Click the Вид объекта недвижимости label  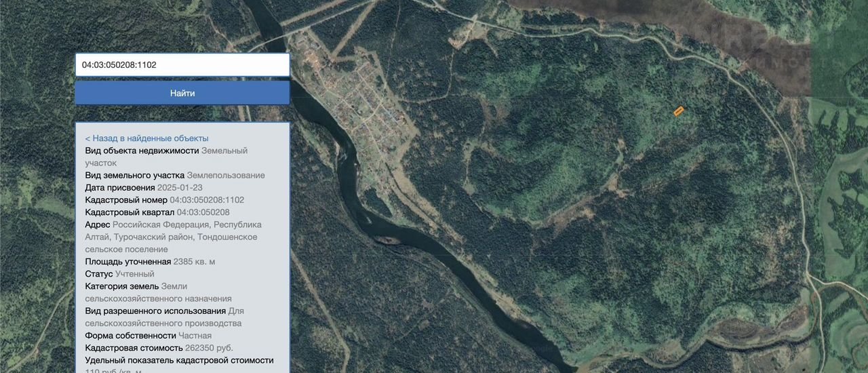(x=142, y=151)
